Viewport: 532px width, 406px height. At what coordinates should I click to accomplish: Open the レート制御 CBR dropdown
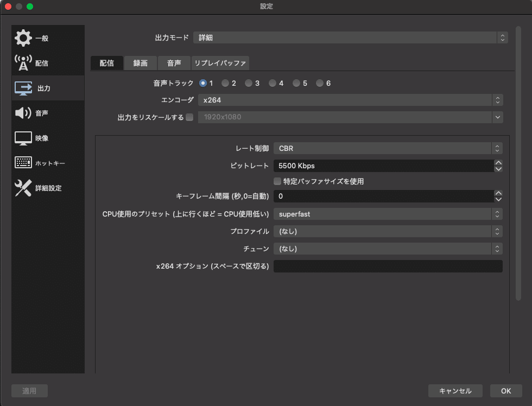tap(388, 148)
